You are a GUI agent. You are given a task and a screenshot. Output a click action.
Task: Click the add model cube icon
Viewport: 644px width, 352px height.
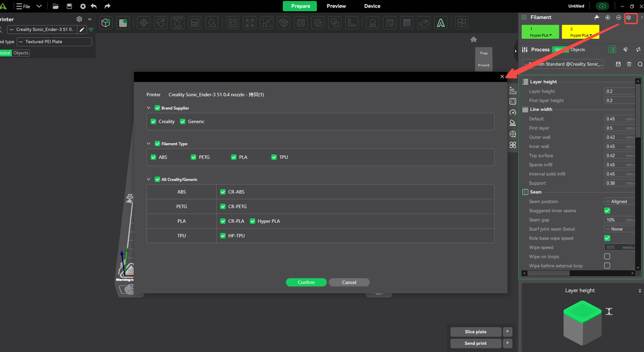[x=106, y=23]
